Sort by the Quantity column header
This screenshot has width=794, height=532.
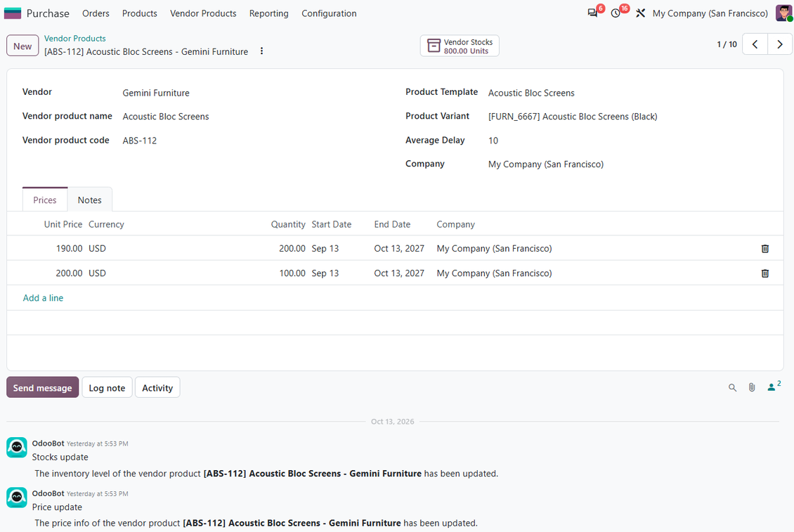coord(288,224)
